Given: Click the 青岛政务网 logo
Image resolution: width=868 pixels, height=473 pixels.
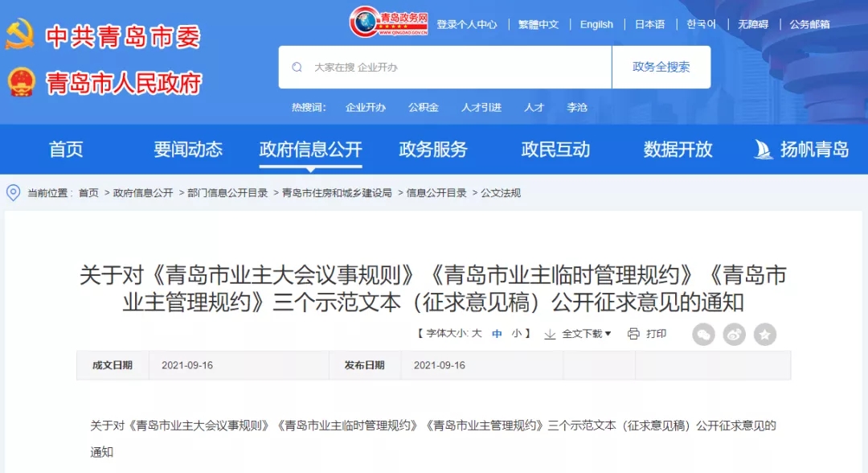Looking at the screenshot, I should [x=389, y=23].
